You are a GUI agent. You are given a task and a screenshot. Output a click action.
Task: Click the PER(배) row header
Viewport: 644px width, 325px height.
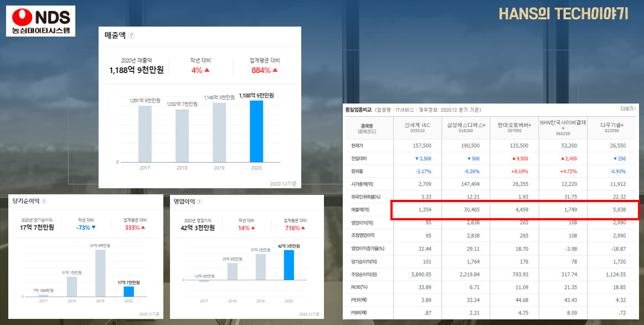359,300
